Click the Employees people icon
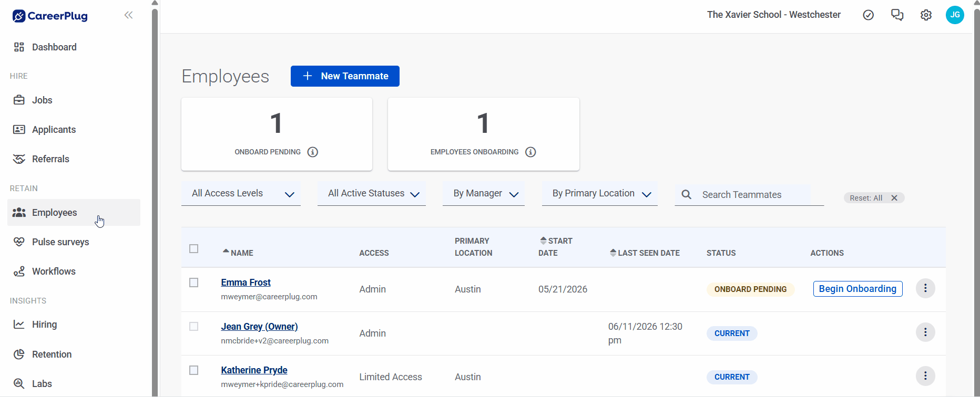Image resolution: width=980 pixels, height=397 pixels. (19, 213)
